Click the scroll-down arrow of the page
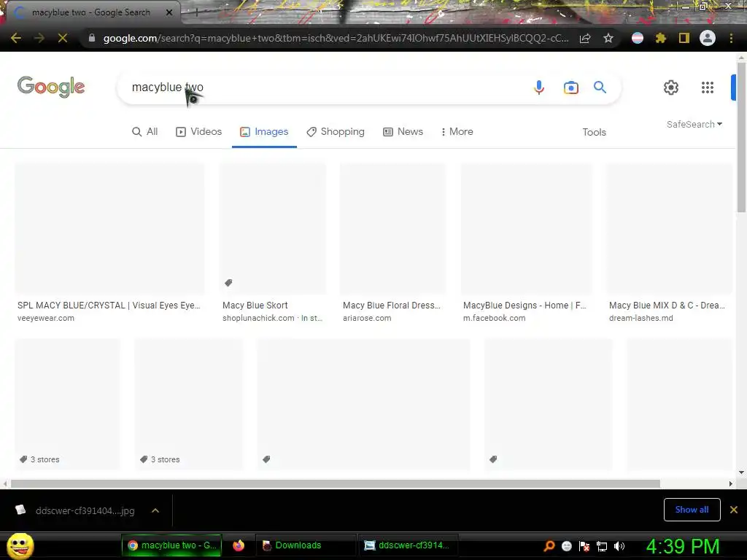Image resolution: width=747 pixels, height=560 pixels. point(741,472)
